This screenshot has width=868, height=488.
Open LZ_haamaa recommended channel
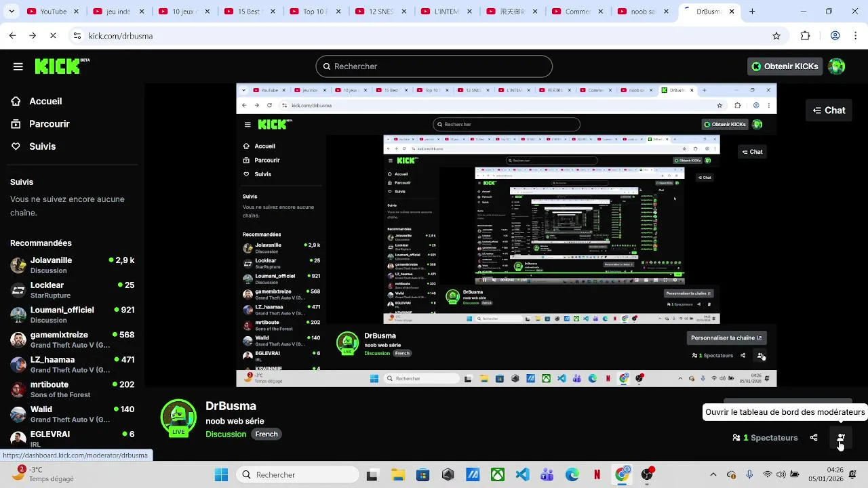[x=73, y=365]
